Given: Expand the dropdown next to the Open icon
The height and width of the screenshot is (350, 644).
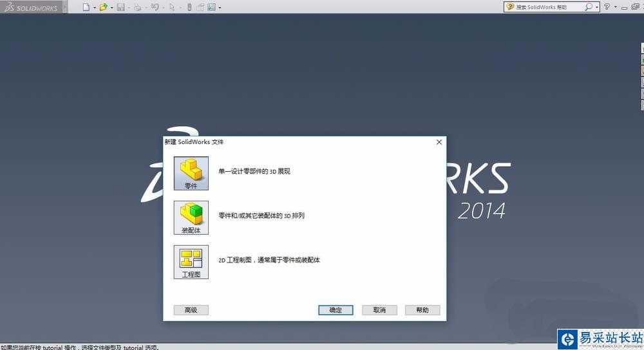Looking at the screenshot, I should [111, 8].
